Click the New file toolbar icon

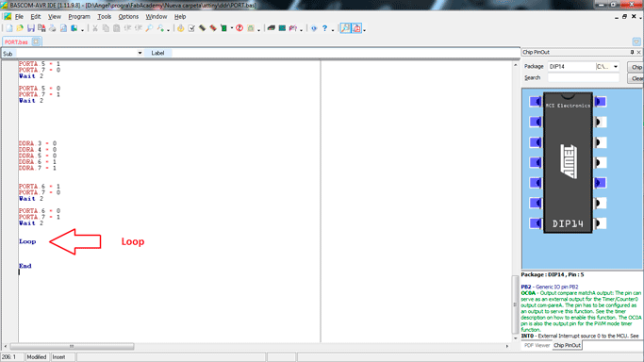tap(9, 28)
